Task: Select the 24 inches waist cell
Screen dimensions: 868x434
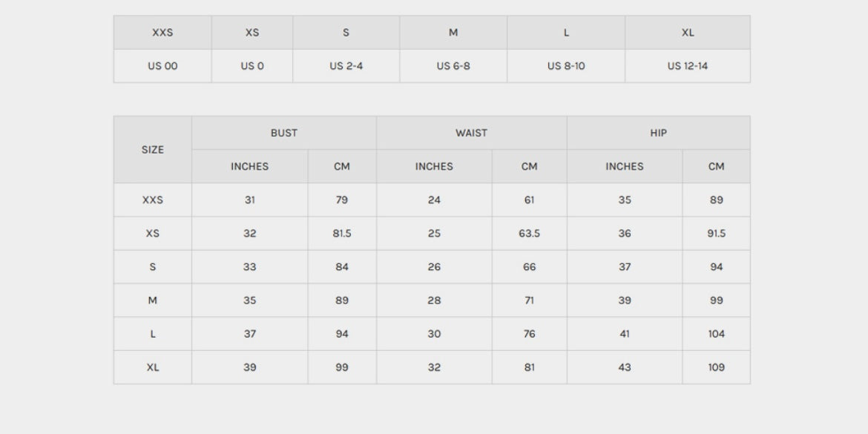Action: [434, 200]
